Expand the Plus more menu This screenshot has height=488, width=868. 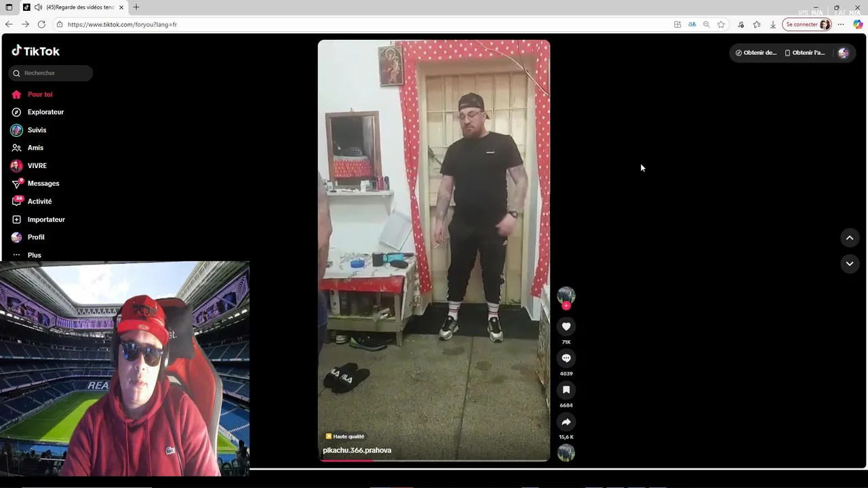pos(26,255)
